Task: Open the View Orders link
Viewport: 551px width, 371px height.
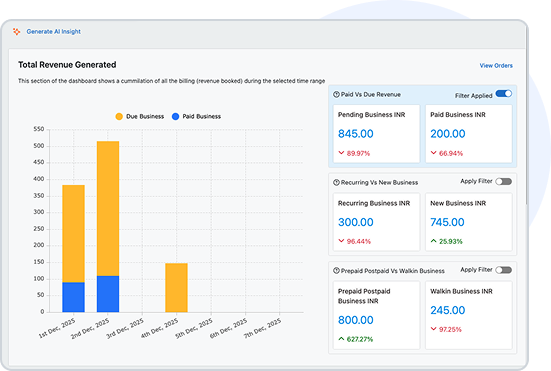Action: [496, 66]
